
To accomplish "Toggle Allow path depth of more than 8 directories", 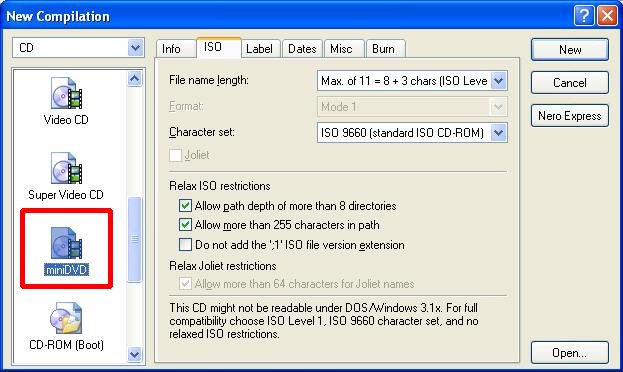I will pyautogui.click(x=185, y=205).
